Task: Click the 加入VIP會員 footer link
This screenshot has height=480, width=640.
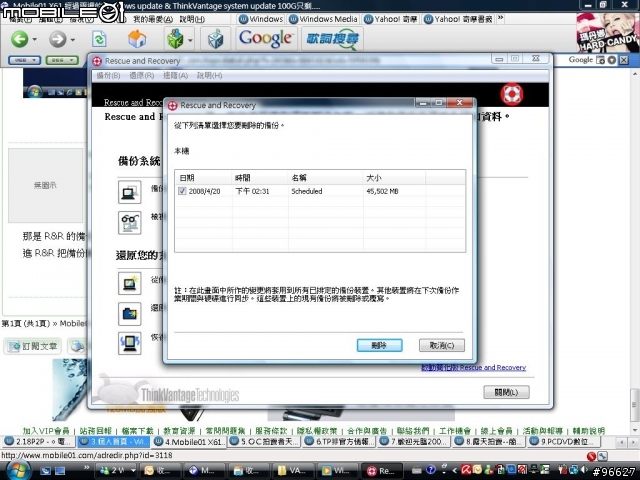Action: click(x=46, y=431)
